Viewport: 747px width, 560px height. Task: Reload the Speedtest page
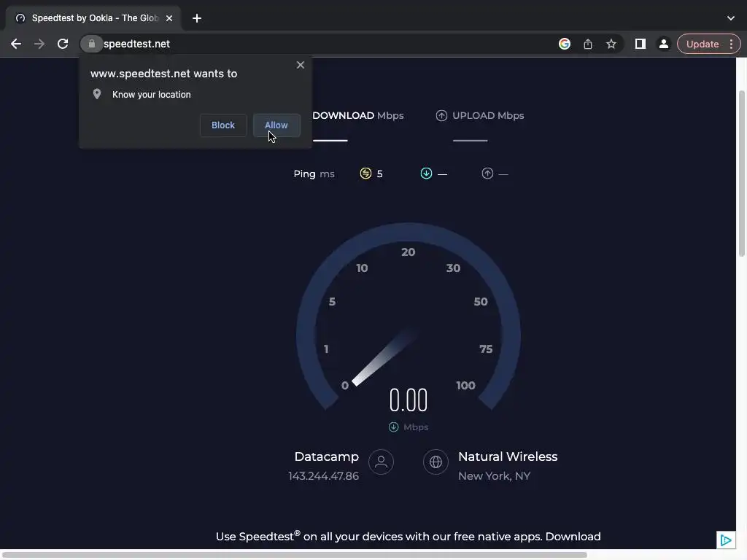click(x=63, y=44)
